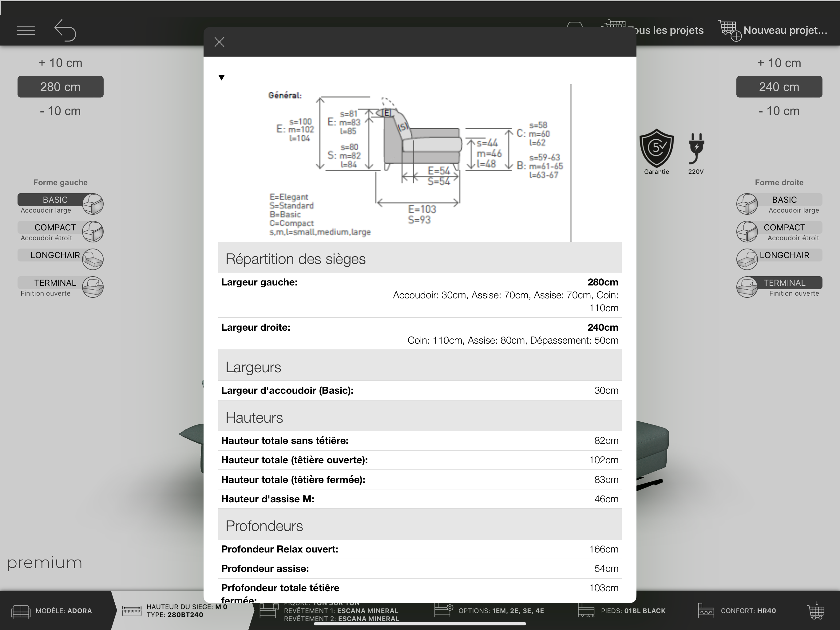Collapse the diagram disclosure triangle
Viewport: 840px width, 630px height.
222,78
